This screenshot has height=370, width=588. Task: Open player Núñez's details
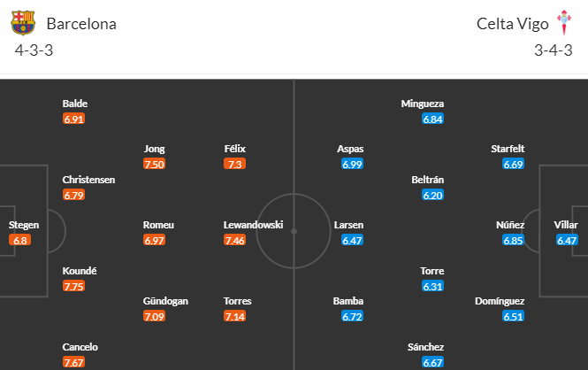510,225
